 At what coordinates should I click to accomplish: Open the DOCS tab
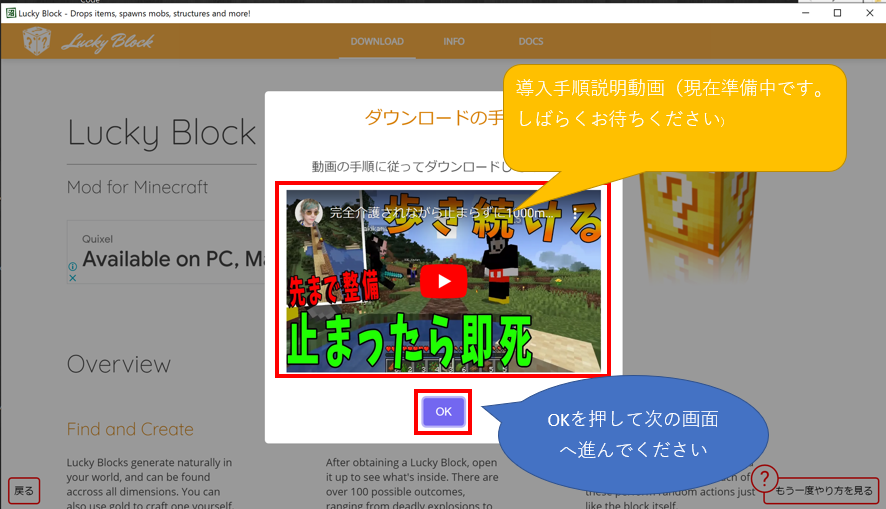click(531, 41)
